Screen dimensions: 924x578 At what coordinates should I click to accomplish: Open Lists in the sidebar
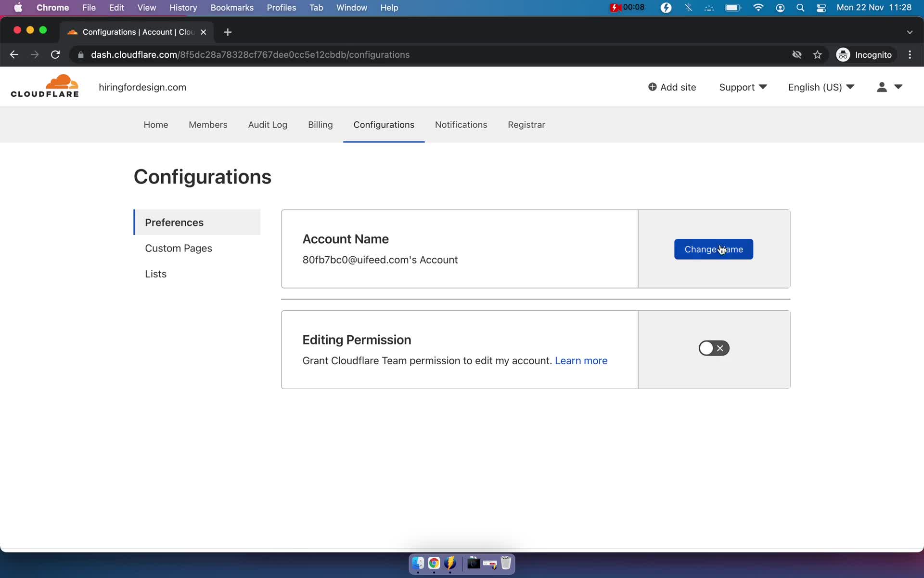pos(156,274)
